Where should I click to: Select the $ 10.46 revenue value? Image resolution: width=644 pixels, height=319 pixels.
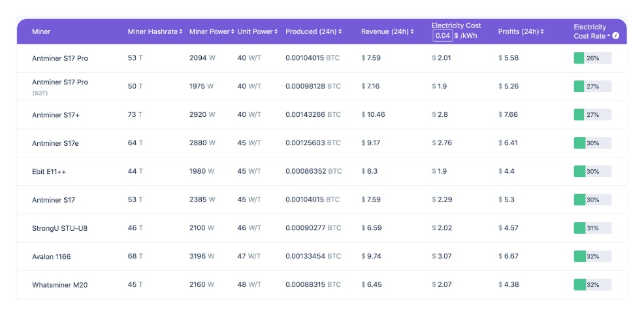[x=374, y=114]
